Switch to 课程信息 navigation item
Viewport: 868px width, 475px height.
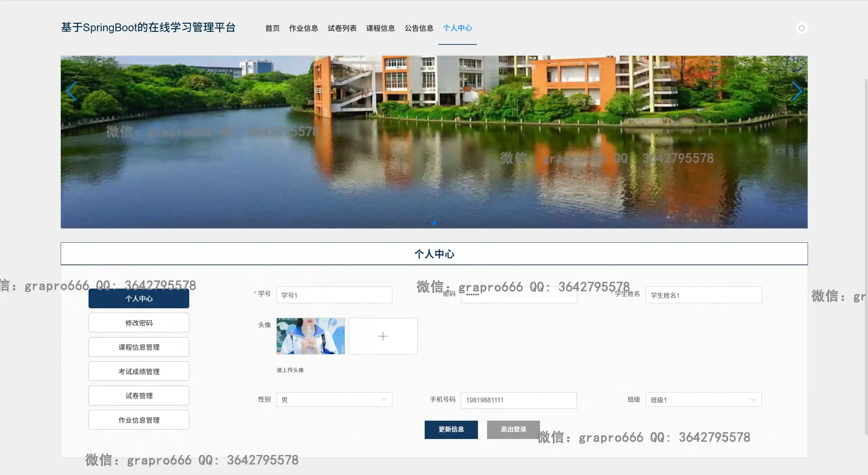[x=380, y=28]
